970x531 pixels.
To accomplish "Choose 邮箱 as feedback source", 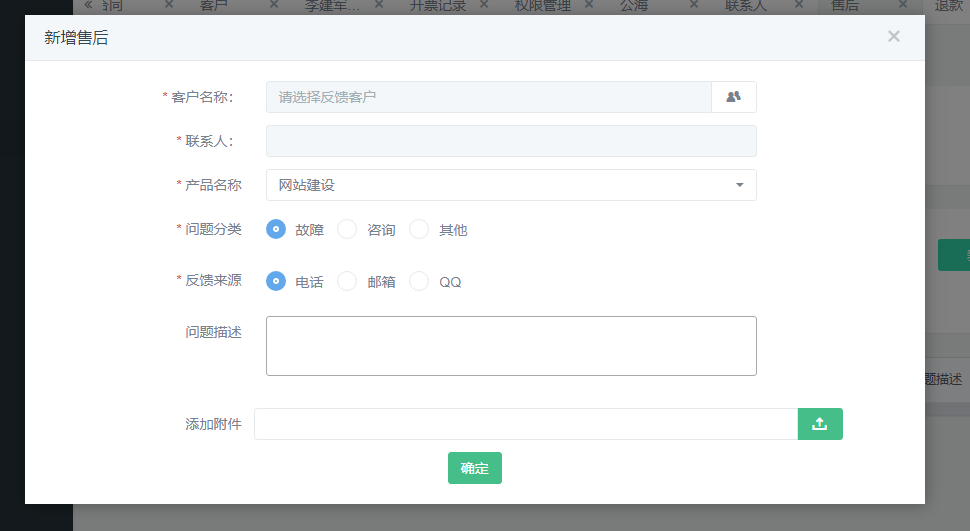I will [347, 282].
